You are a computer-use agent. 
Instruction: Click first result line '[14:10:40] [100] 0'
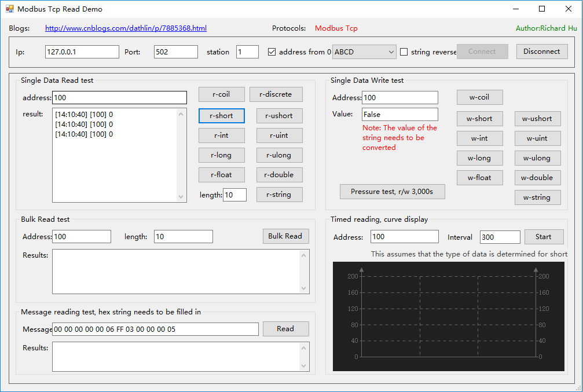(84, 115)
